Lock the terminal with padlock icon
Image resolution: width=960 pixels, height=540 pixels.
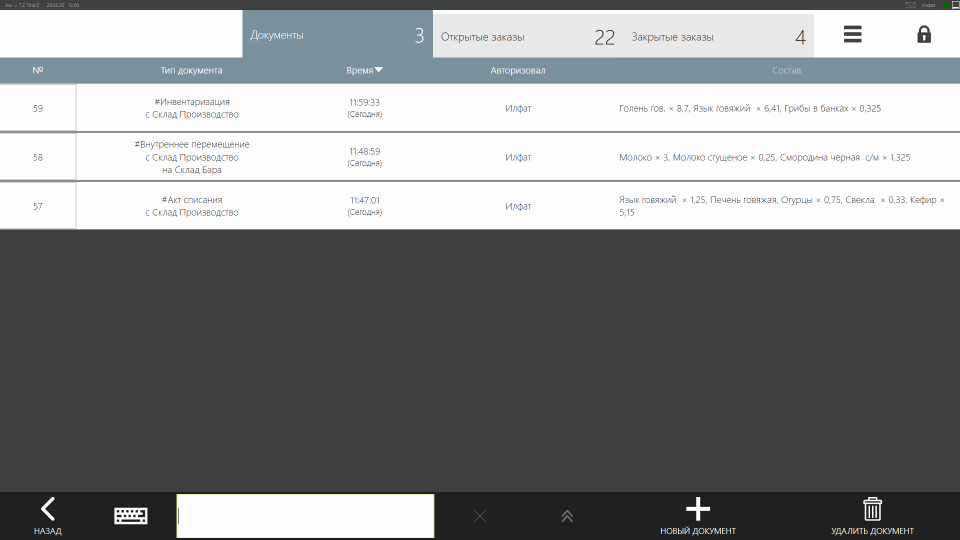924,34
